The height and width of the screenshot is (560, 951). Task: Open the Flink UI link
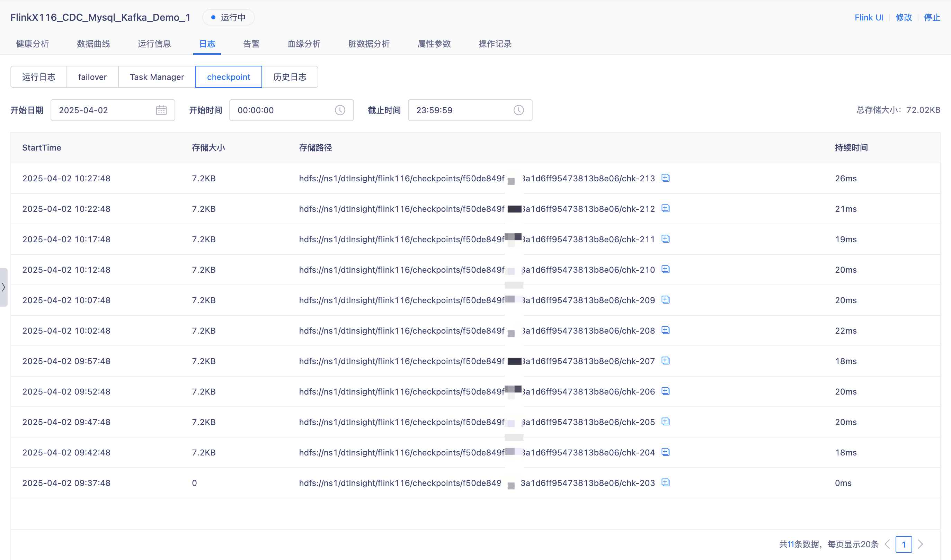point(869,17)
